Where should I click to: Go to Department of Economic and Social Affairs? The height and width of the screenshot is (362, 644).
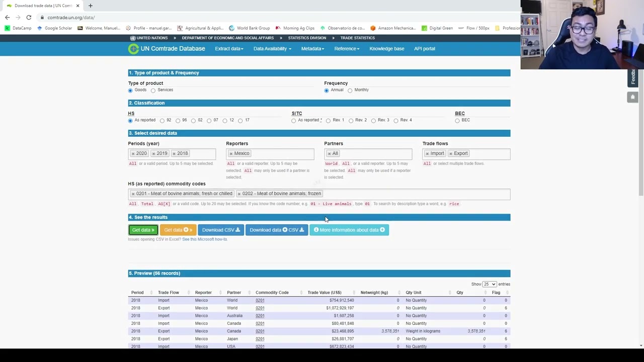[x=228, y=38]
